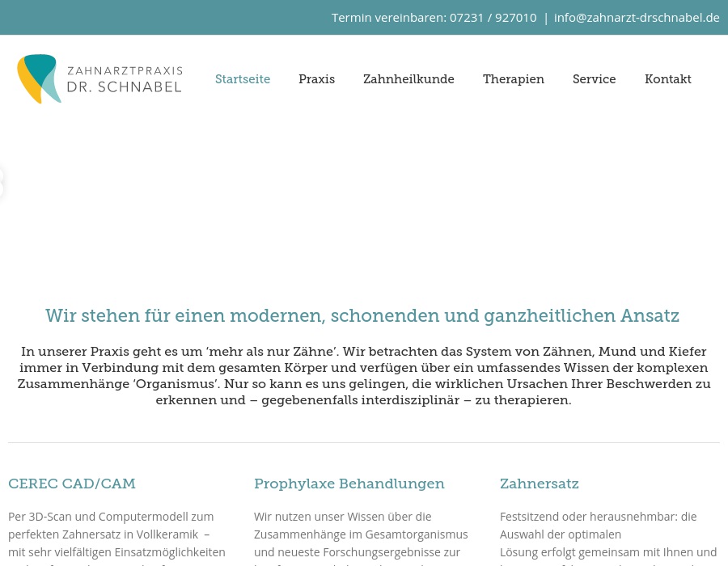Navigate to the Kontakt page

pyautogui.click(x=667, y=78)
